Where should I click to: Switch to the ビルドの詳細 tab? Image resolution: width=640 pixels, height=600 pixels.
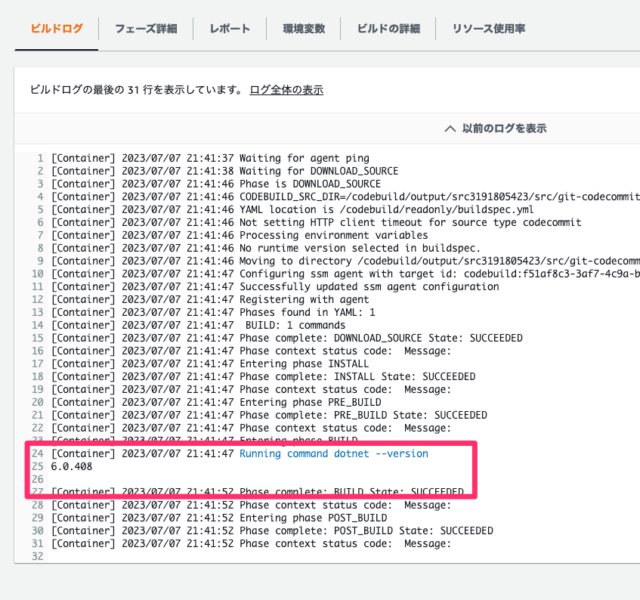[388, 29]
